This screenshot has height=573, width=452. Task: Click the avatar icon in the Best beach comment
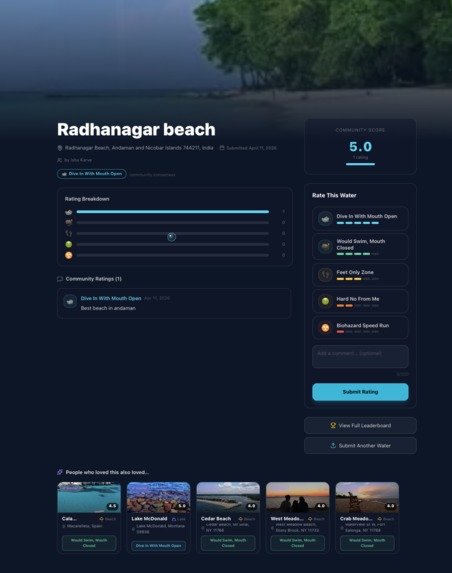(x=70, y=301)
